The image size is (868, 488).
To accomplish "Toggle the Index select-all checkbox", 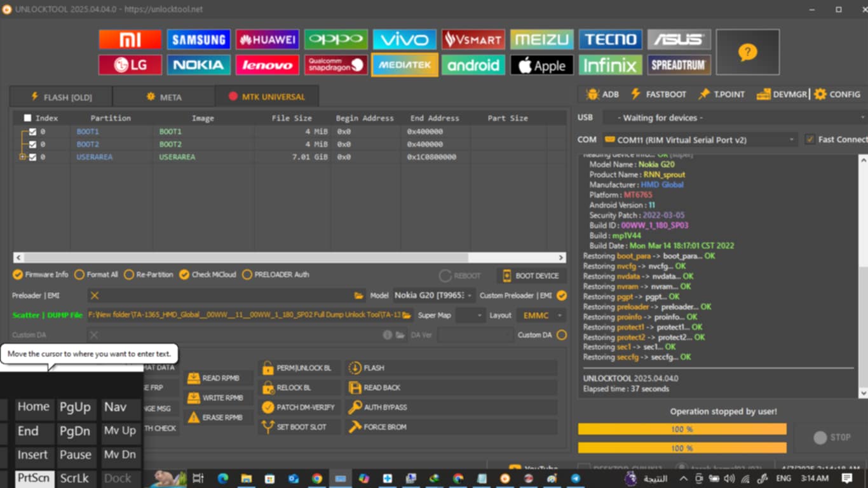I will click(27, 118).
